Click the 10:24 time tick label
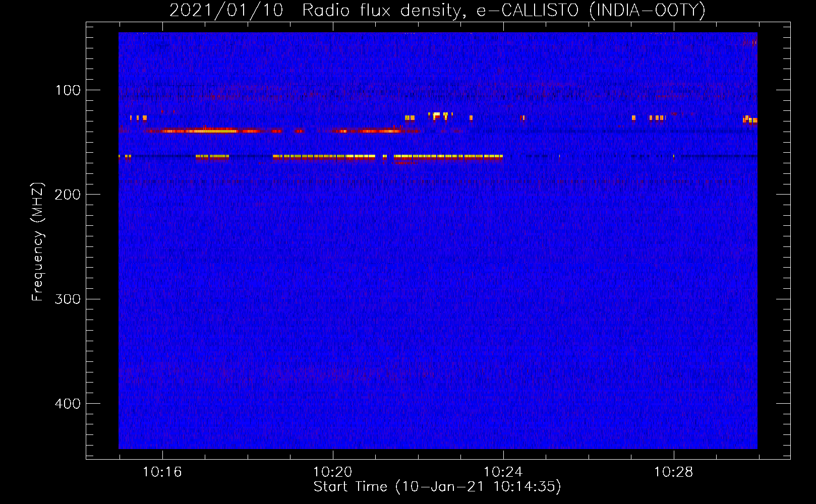This screenshot has width=816, height=504. (x=503, y=472)
